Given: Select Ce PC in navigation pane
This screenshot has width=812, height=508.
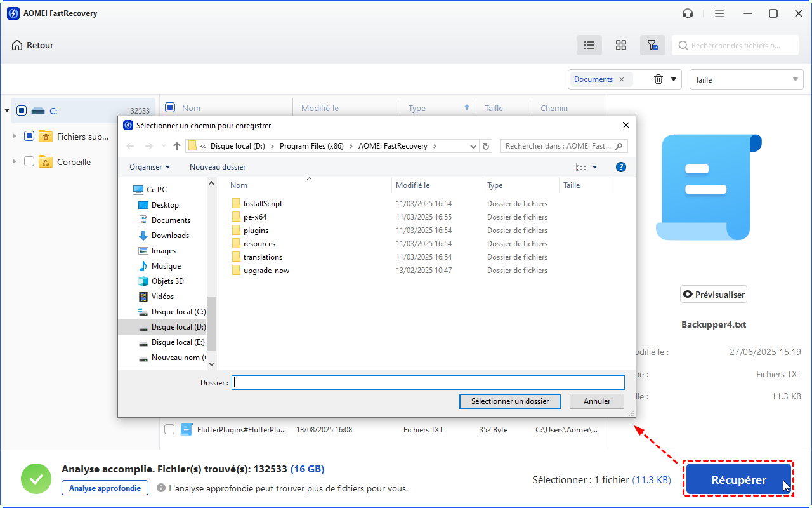Looking at the screenshot, I should tap(150, 190).
